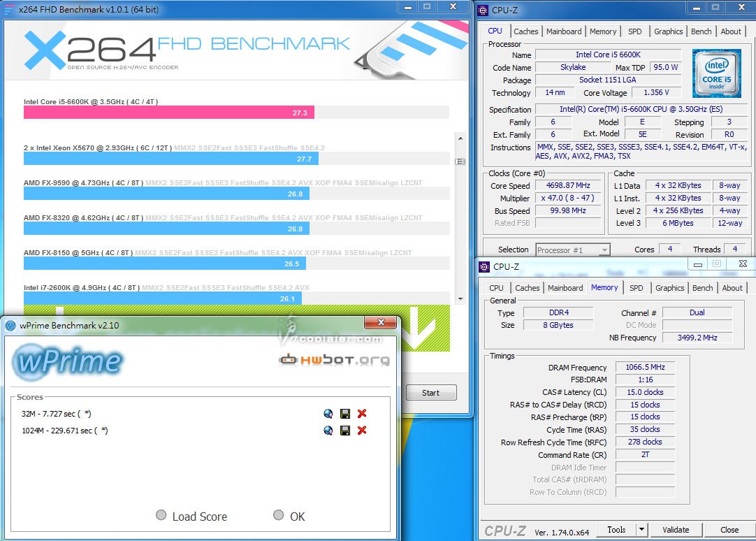Click the DRAM Frequency value field
Screen dimensions: 756x541
[645, 368]
